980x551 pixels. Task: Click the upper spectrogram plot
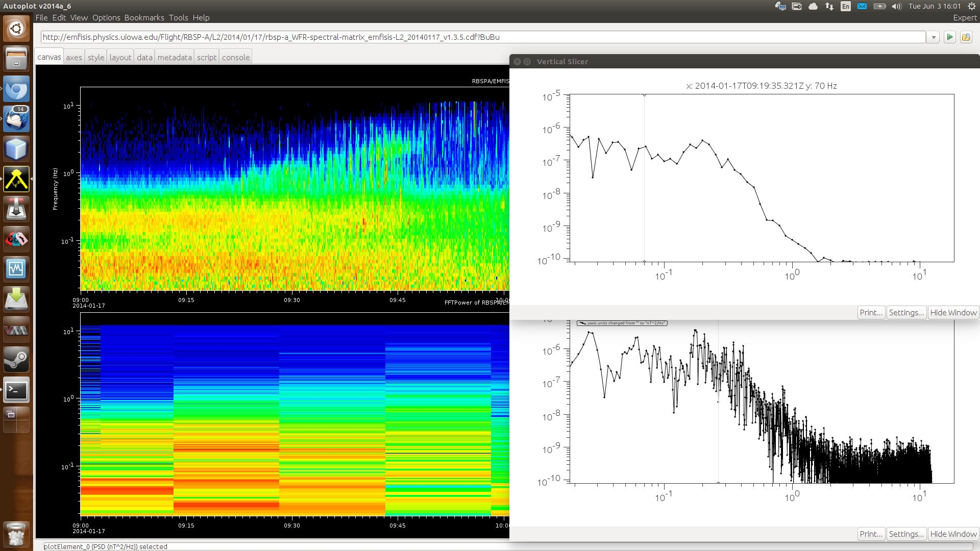(295, 189)
